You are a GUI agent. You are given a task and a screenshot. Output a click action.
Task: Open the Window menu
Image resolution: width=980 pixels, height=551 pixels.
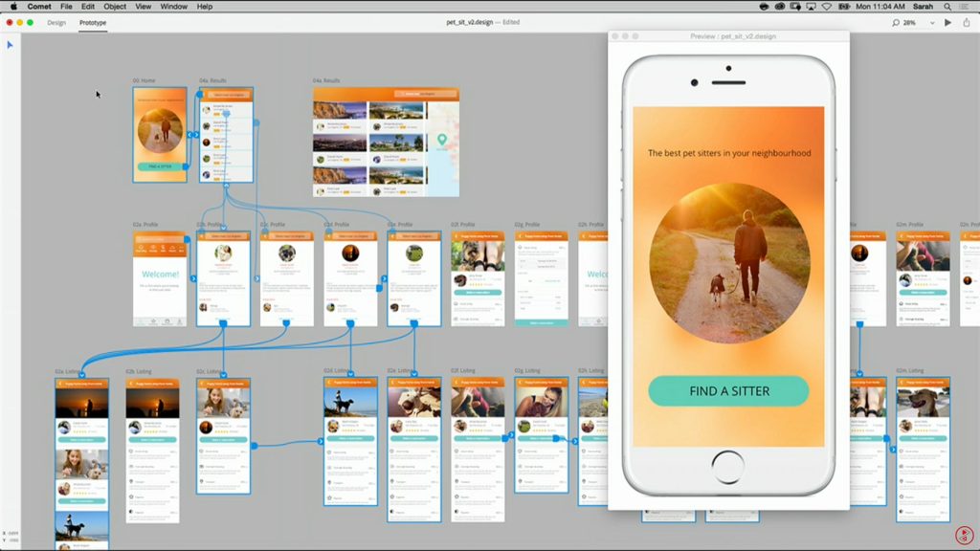click(x=174, y=7)
